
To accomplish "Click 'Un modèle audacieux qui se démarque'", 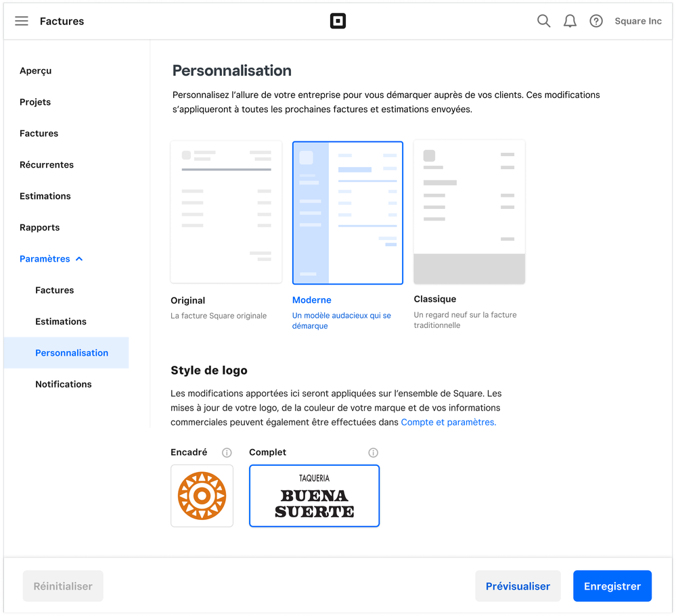I will click(x=342, y=321).
